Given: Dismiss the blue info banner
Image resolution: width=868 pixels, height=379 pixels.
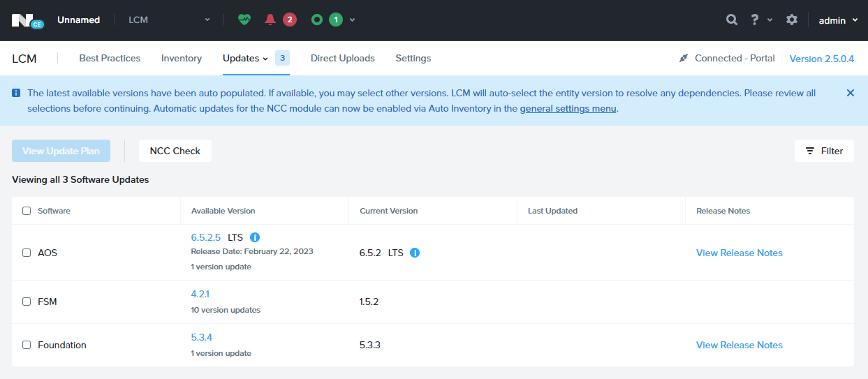Looking at the screenshot, I should [x=850, y=93].
